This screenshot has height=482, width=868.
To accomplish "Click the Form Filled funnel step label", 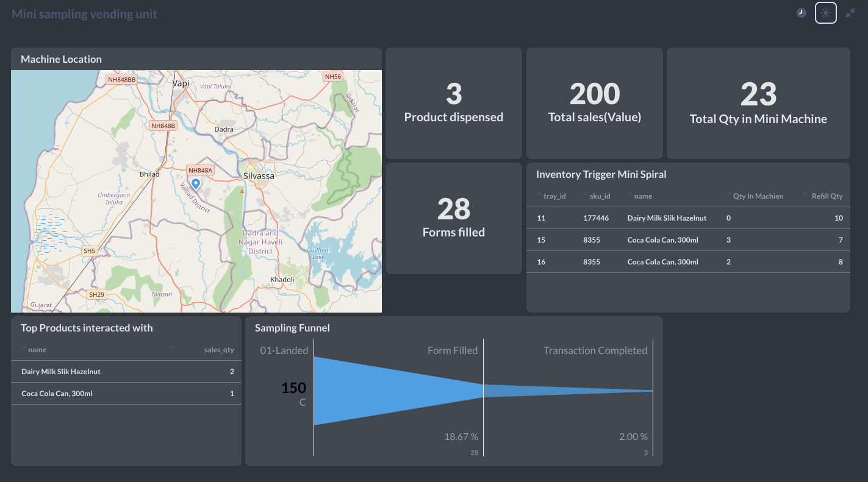I will pyautogui.click(x=452, y=350).
